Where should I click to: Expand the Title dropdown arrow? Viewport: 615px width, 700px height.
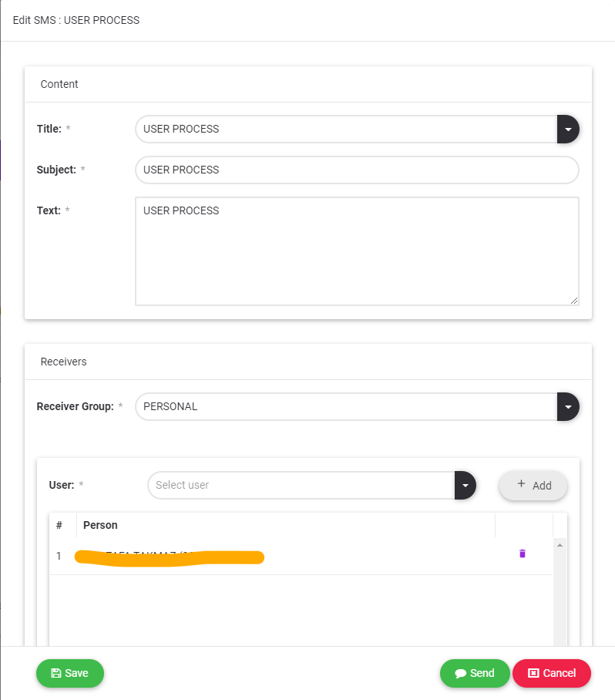[x=568, y=130]
